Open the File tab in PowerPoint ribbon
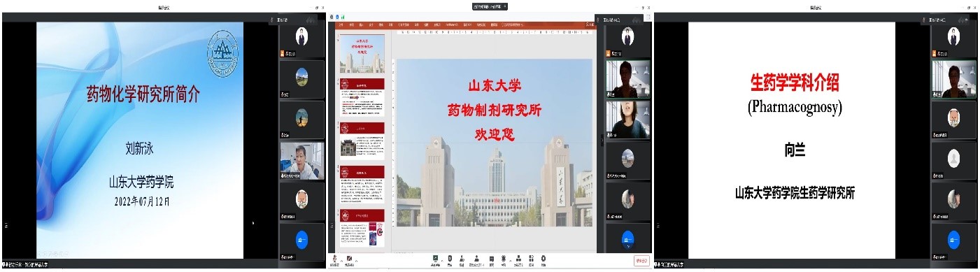The image size is (980, 272). click(x=341, y=24)
